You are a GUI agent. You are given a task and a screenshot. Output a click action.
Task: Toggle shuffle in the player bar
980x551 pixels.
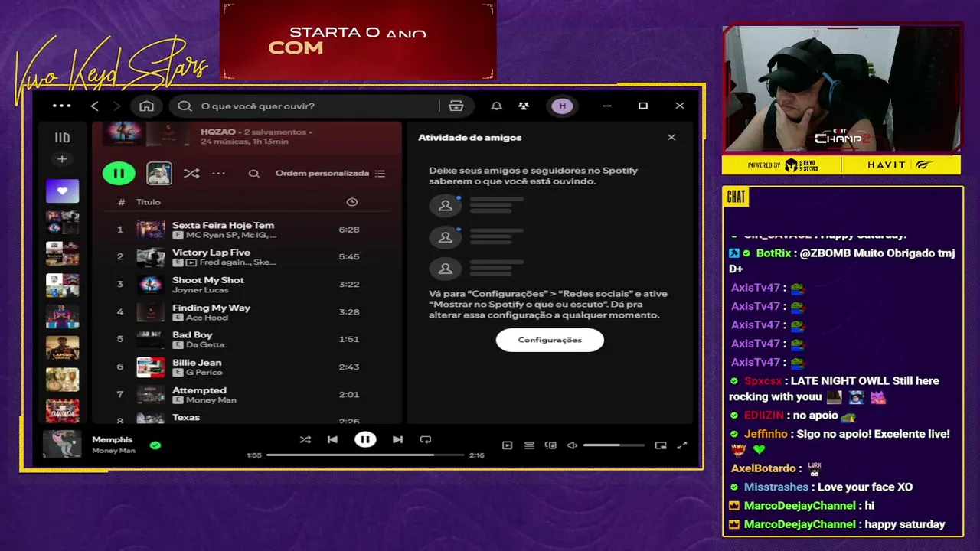pyautogui.click(x=305, y=439)
